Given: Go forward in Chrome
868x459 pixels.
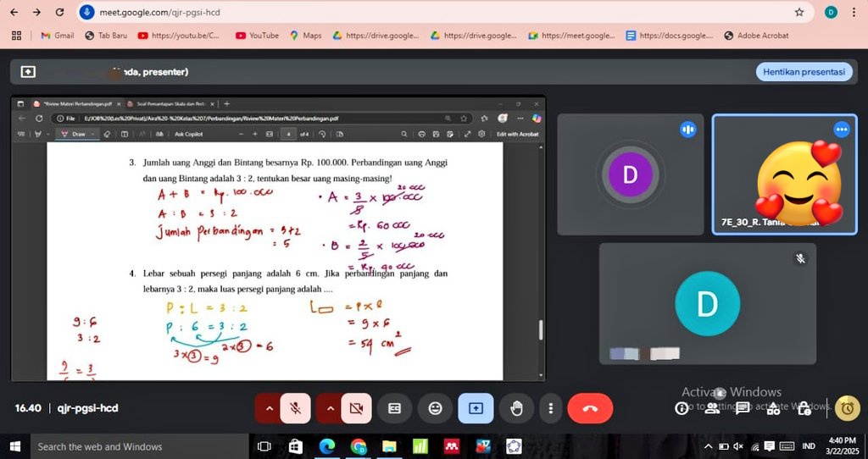Looking at the screenshot, I should click(x=36, y=12).
